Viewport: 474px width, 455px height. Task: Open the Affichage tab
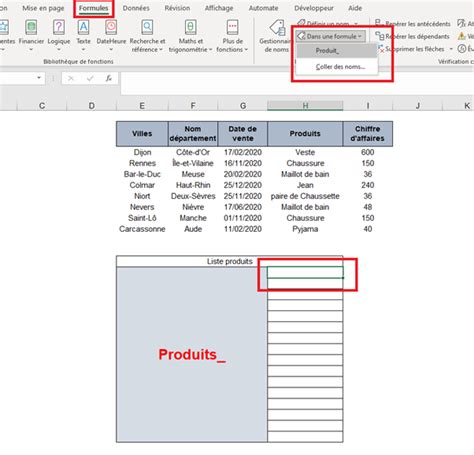219,8
